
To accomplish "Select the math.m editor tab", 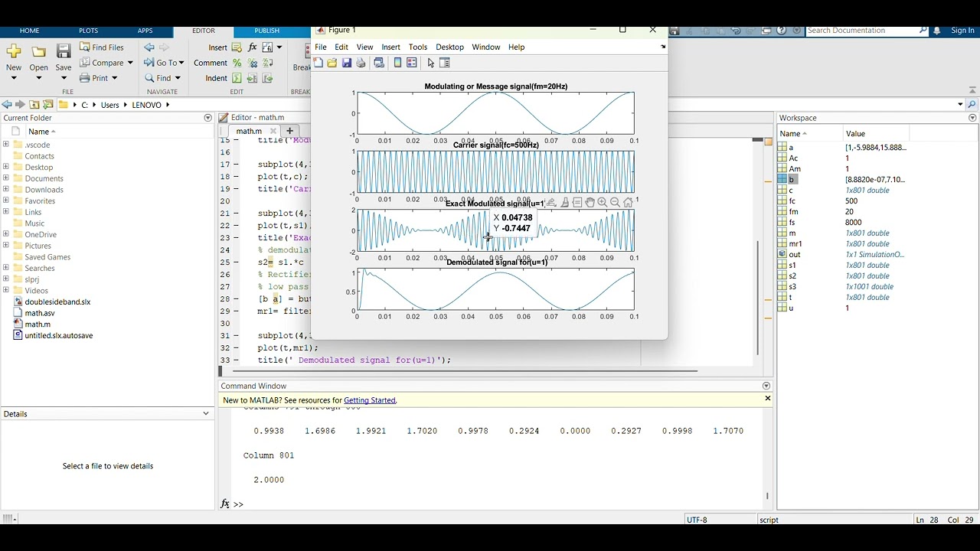I will (x=252, y=131).
